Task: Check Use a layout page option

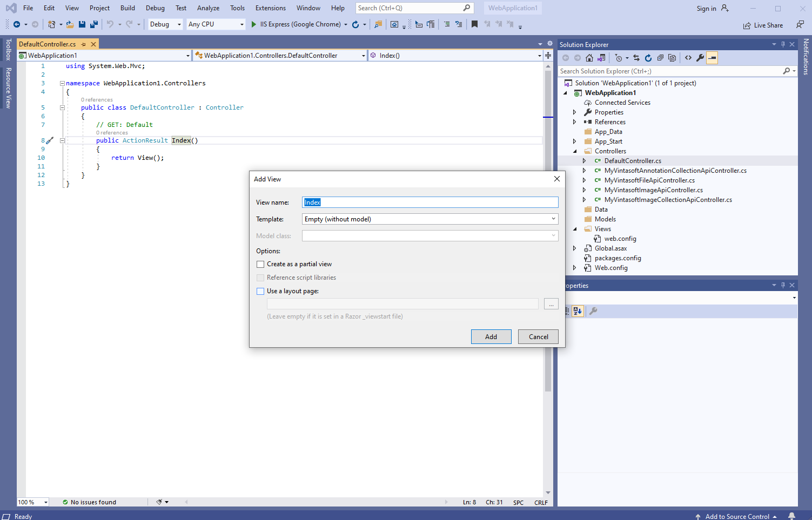Action: 260,291
